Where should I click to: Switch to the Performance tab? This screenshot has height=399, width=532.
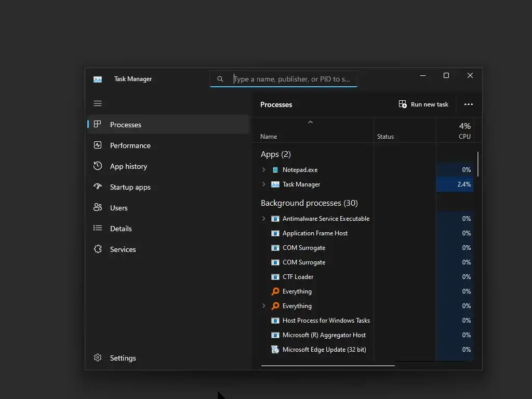point(168,145)
